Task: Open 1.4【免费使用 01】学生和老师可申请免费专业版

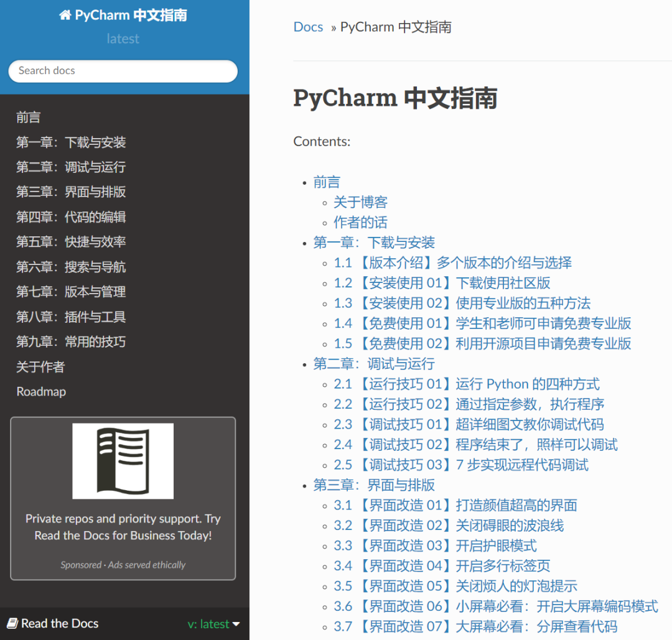Action: click(x=482, y=323)
